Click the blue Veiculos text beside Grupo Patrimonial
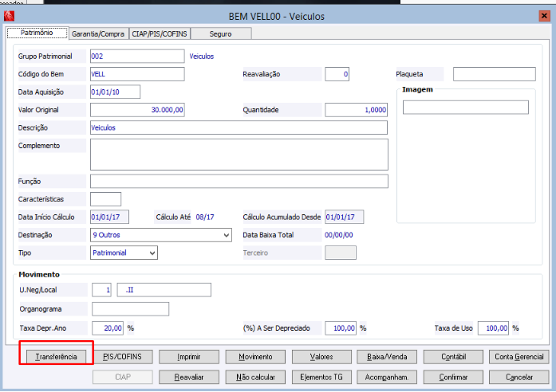The image size is (556, 392). pyautogui.click(x=201, y=57)
